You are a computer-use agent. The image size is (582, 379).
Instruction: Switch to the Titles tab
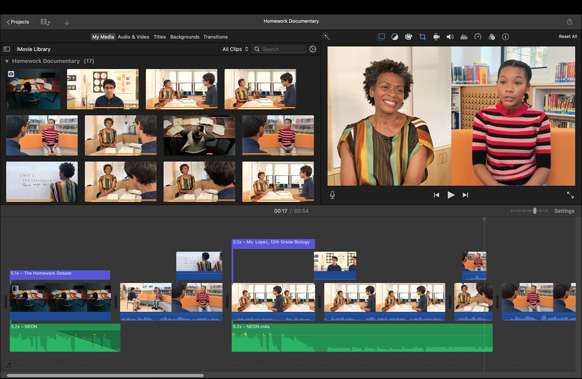click(160, 37)
